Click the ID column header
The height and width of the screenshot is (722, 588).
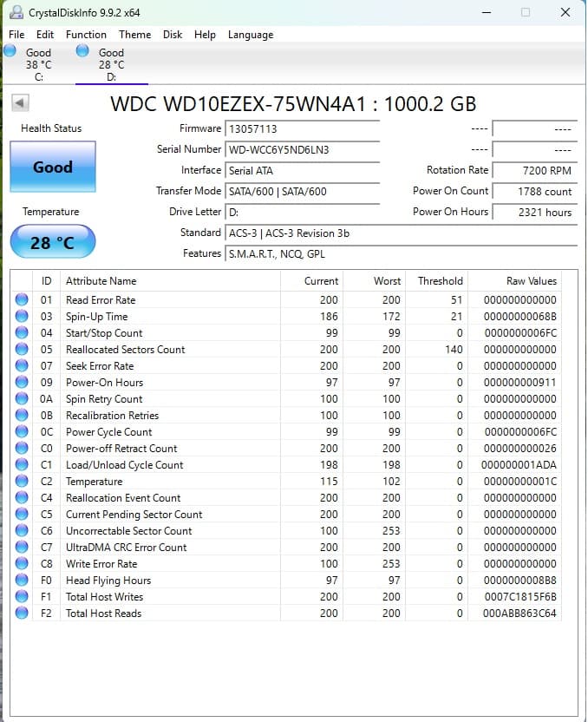point(47,281)
